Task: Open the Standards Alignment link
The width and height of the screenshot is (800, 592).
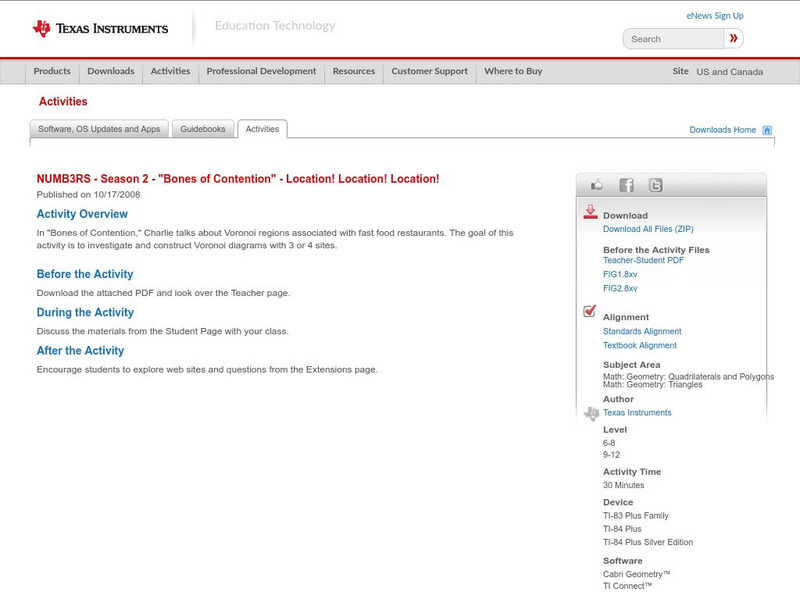Action: pyautogui.click(x=642, y=331)
